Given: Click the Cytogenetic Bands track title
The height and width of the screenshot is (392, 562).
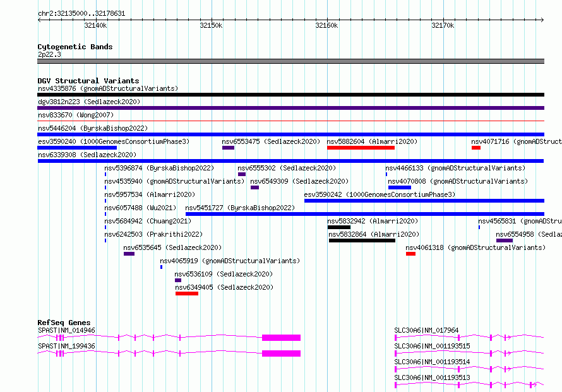Looking at the screenshot, I should (x=75, y=47).
